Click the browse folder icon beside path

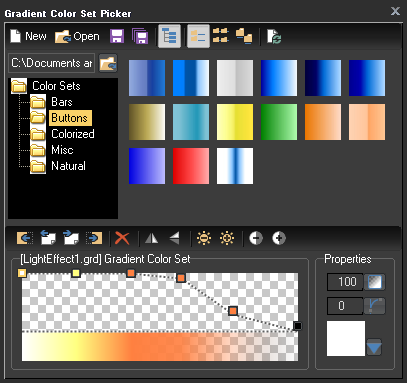point(108,63)
